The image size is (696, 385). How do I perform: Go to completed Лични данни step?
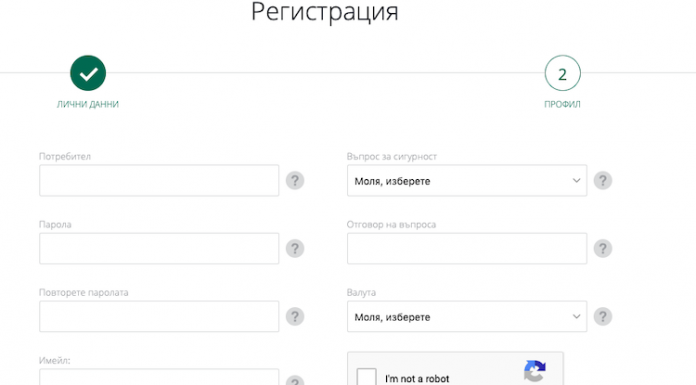point(88,73)
